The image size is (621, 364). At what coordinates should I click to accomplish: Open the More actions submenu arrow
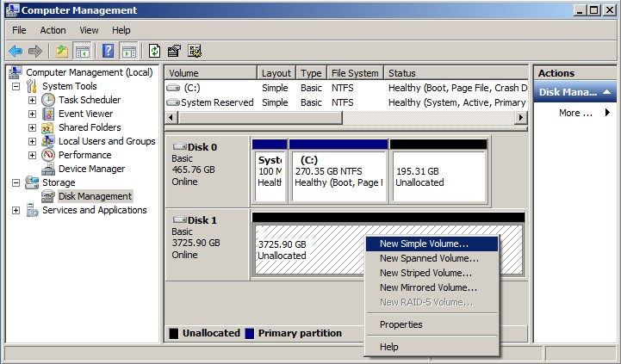point(607,113)
